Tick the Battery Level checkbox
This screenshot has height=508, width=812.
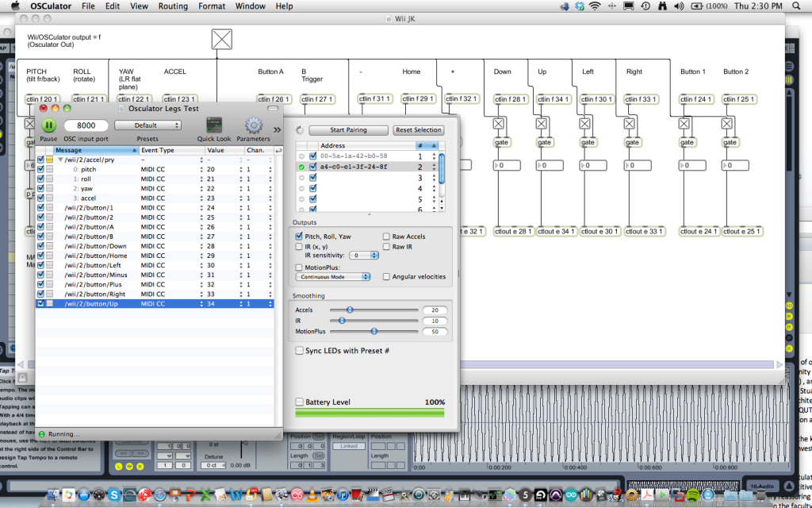click(299, 402)
